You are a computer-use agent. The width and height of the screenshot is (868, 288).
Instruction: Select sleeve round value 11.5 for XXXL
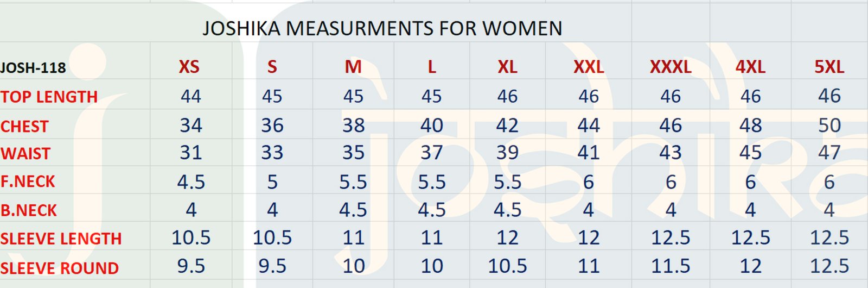671,266
